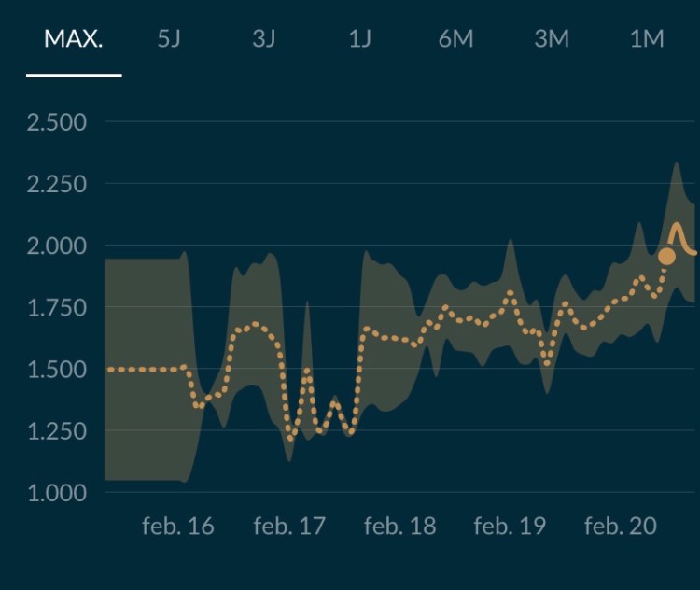Click the feb. 19 date label
700x590 pixels.
coord(510,527)
